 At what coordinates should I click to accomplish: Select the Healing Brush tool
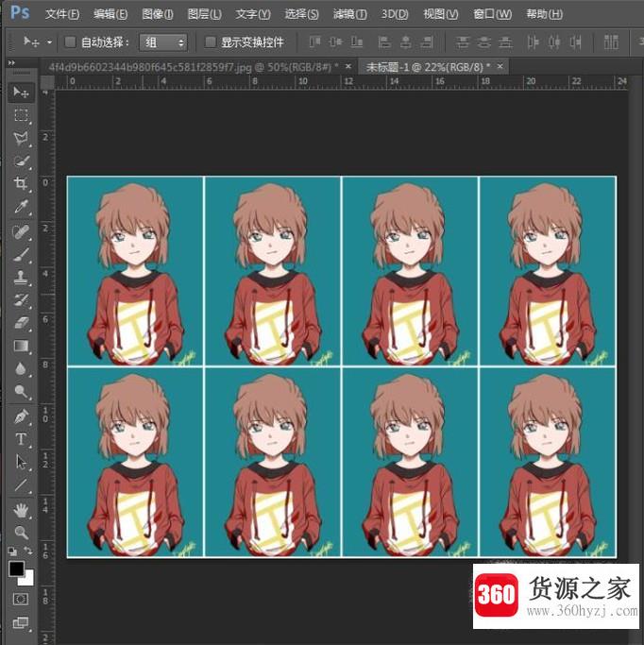coord(21,232)
